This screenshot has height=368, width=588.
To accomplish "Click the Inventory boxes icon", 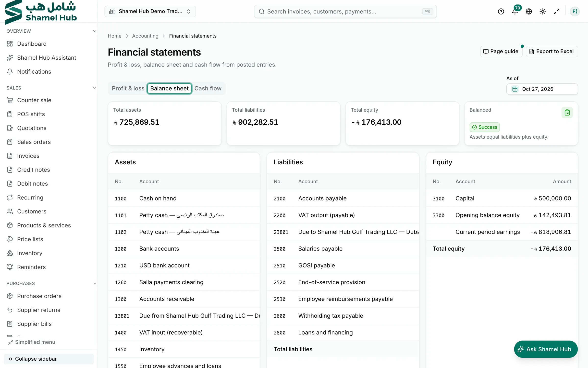I will tap(10, 253).
